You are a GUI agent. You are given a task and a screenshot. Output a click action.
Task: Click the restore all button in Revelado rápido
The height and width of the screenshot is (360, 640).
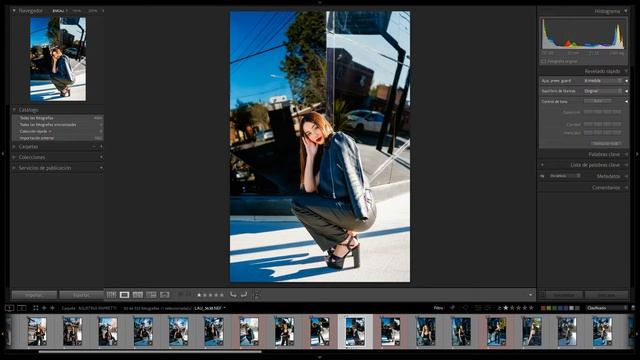(606, 144)
